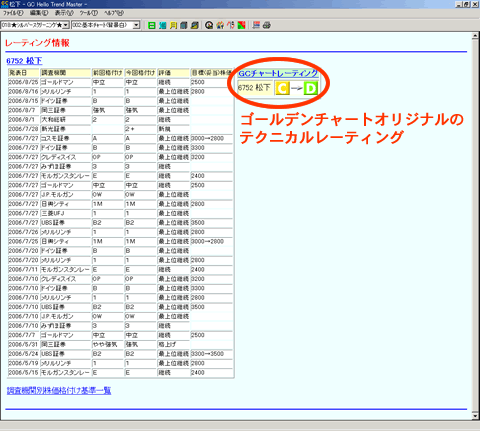Screen dimensions: 480x431
Task: Click the 3300→3500 target price cell
Action: (x=212, y=354)
